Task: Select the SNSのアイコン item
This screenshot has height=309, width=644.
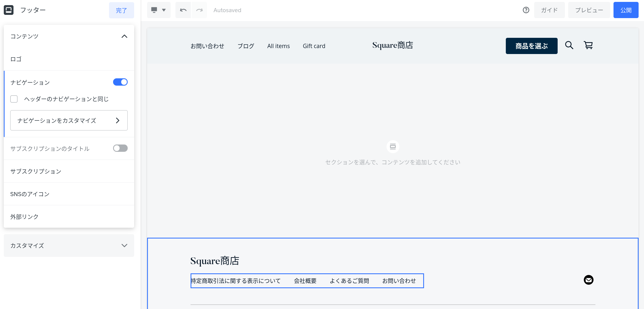Action: tap(30, 194)
